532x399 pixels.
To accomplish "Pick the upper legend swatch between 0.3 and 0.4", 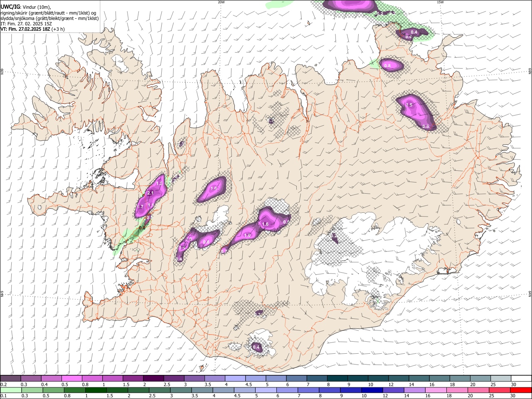I will [31, 378].
